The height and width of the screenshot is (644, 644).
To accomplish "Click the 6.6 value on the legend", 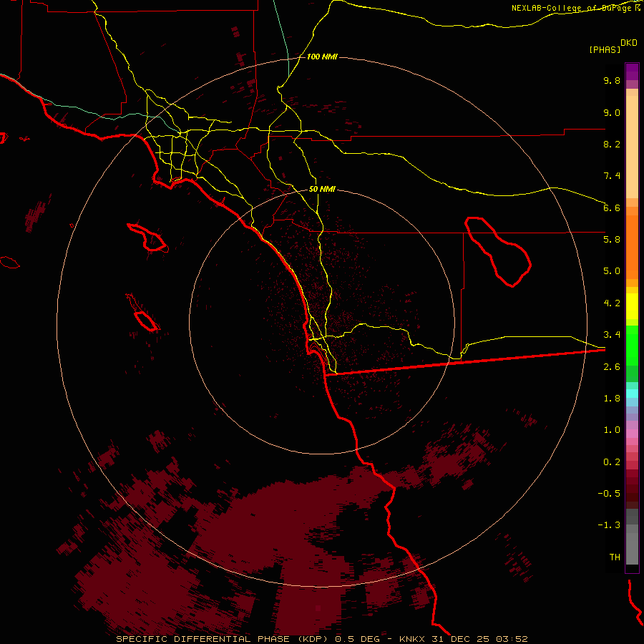I will [612, 208].
